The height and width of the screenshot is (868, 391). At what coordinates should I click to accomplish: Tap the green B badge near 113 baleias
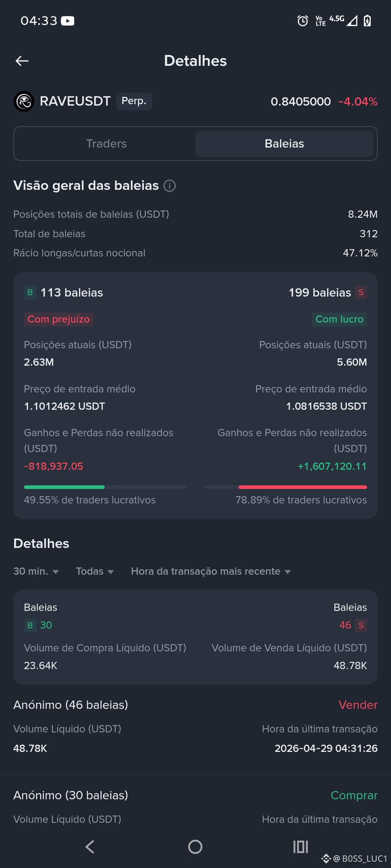point(30,292)
